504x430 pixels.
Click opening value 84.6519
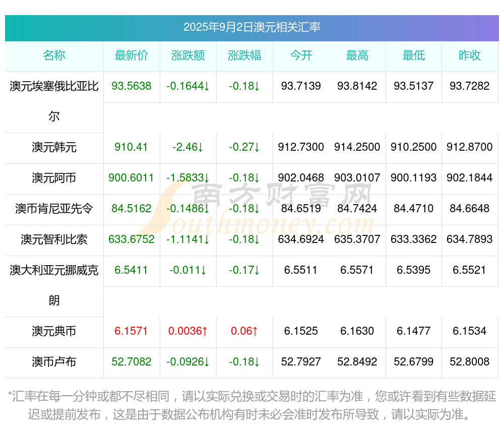301,209
